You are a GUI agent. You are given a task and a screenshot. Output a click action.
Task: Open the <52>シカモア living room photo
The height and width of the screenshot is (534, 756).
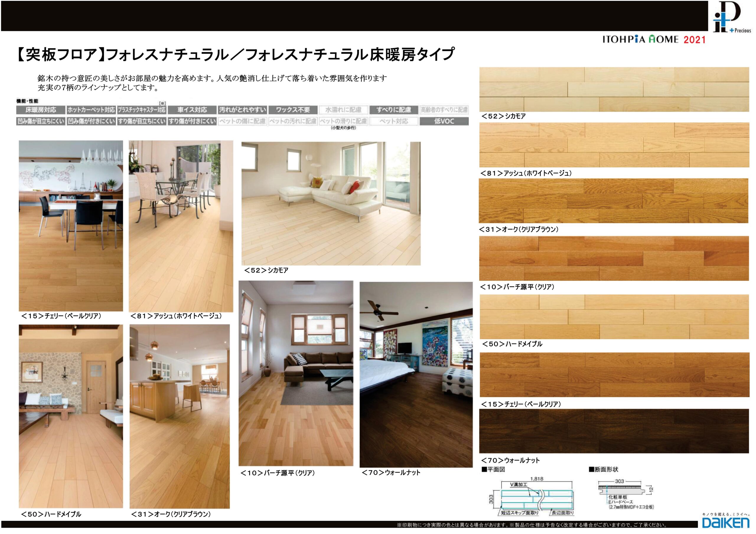coord(331,204)
